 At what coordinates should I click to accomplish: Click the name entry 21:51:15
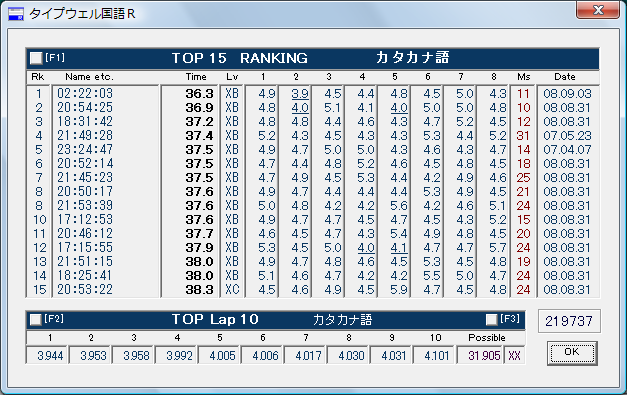[85, 261]
